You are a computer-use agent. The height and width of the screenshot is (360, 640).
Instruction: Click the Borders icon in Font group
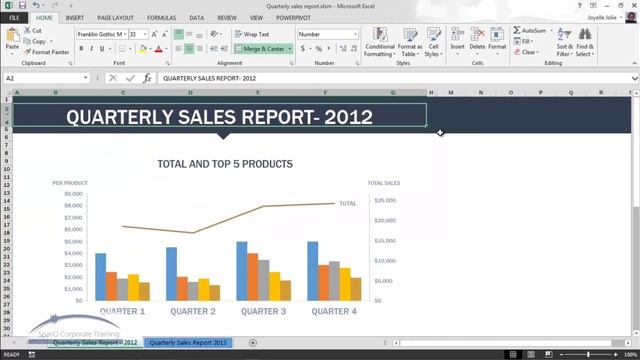[x=122, y=49]
